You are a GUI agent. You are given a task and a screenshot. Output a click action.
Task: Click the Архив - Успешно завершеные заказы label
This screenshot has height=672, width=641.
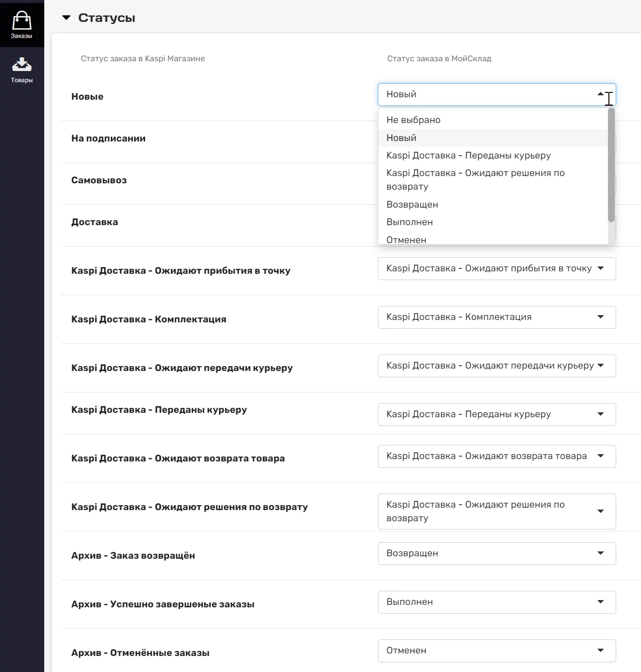click(163, 604)
